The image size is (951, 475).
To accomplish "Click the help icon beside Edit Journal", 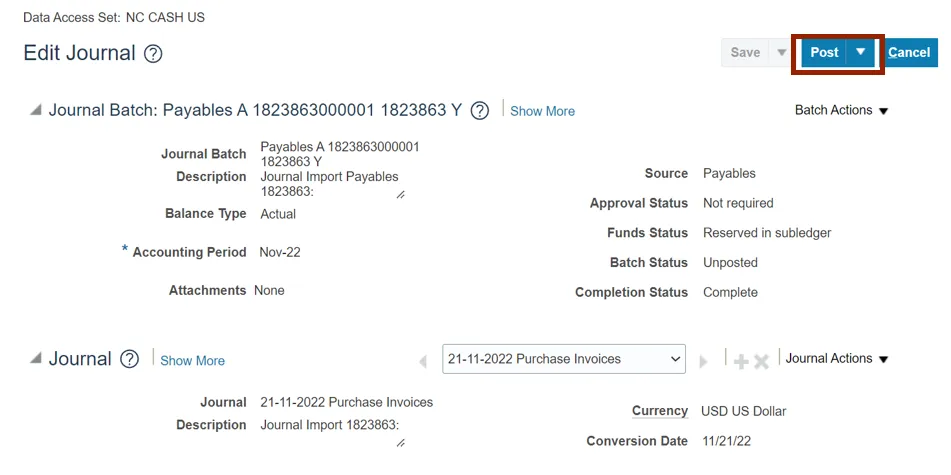I will [x=153, y=54].
